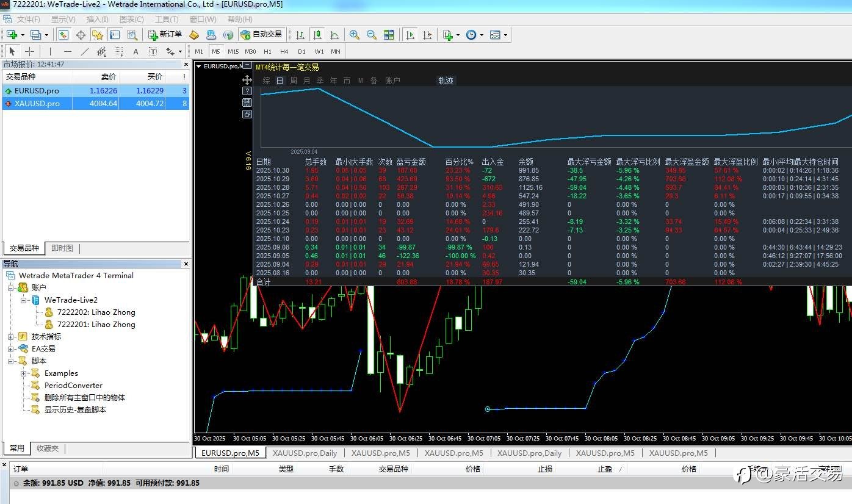Toggle the Data Window crosshair icon
852x504 pixels.
(81, 35)
